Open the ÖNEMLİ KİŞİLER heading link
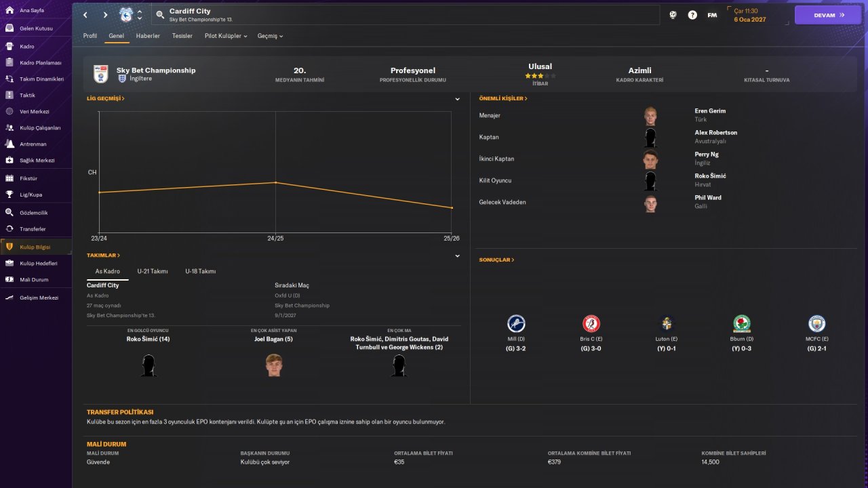 (x=503, y=98)
